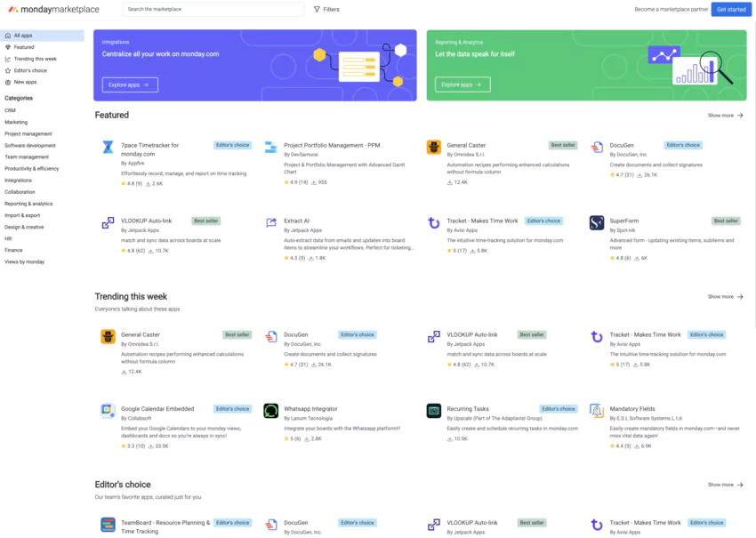Select the CRM category

pyautogui.click(x=10, y=110)
